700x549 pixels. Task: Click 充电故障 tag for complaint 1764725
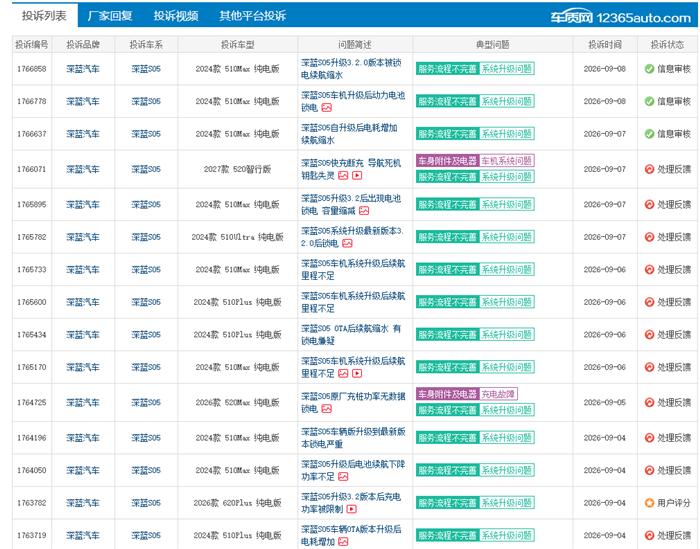pyautogui.click(x=498, y=394)
